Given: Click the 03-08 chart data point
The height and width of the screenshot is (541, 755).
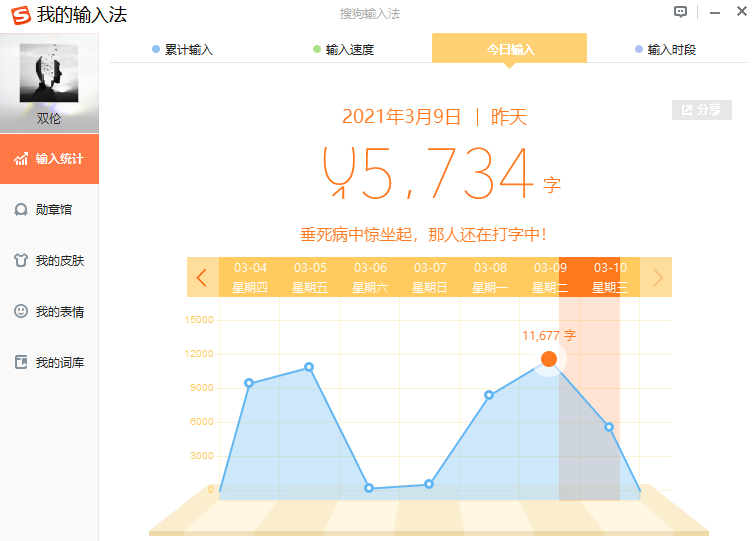Looking at the screenshot, I should tap(489, 395).
